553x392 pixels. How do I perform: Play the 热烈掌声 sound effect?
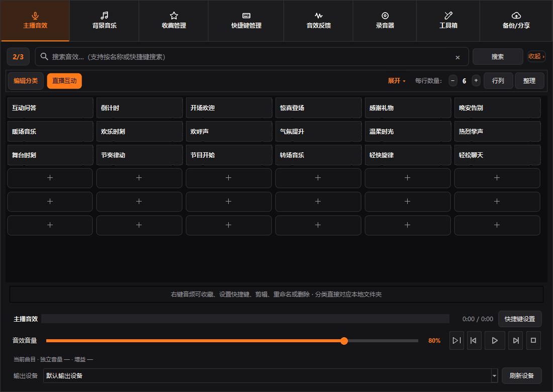click(497, 132)
